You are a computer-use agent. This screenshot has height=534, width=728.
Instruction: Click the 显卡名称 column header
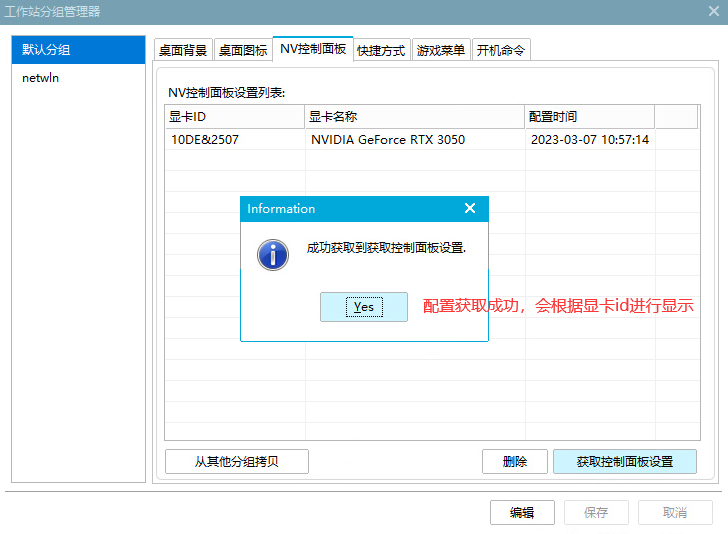(415, 117)
